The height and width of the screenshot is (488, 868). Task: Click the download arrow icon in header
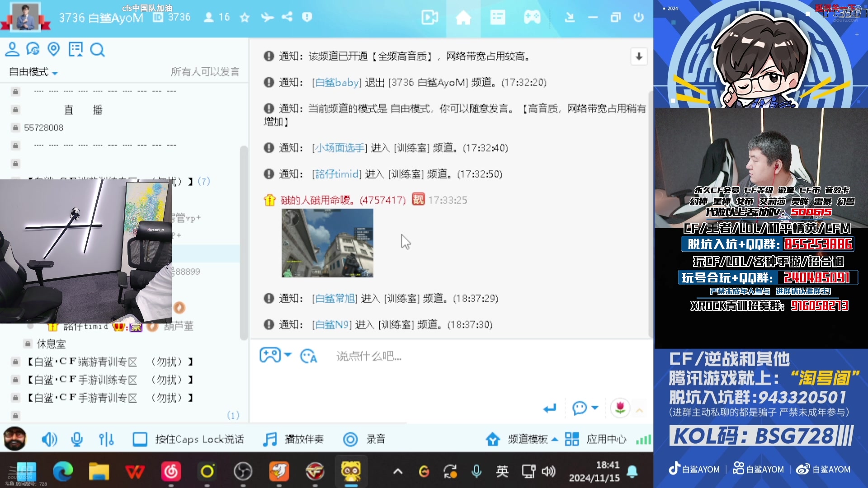570,18
